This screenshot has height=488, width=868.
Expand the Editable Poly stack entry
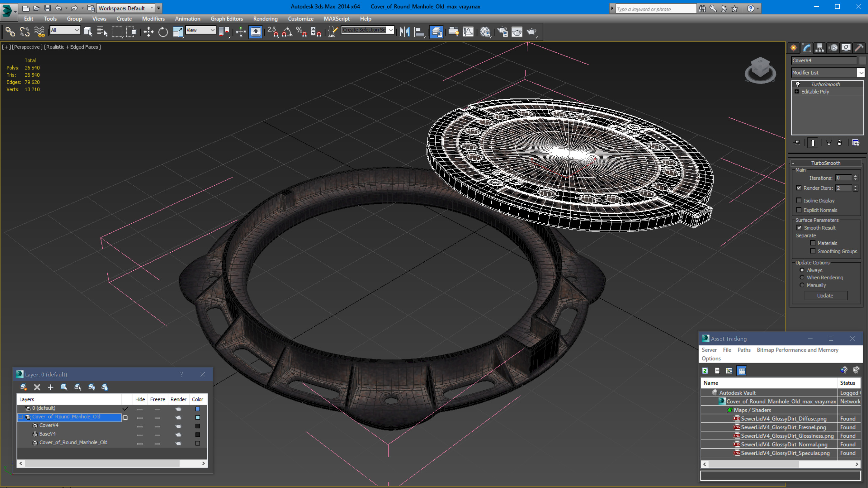pyautogui.click(x=797, y=92)
